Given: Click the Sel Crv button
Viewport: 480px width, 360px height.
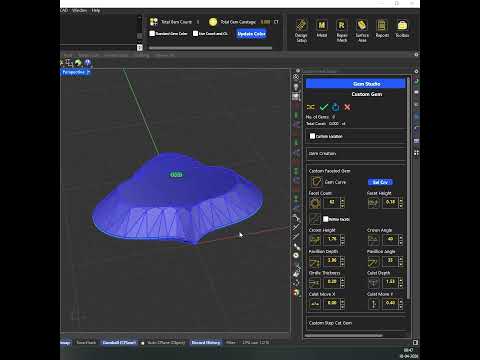Looking at the screenshot, I should pyautogui.click(x=380, y=182).
